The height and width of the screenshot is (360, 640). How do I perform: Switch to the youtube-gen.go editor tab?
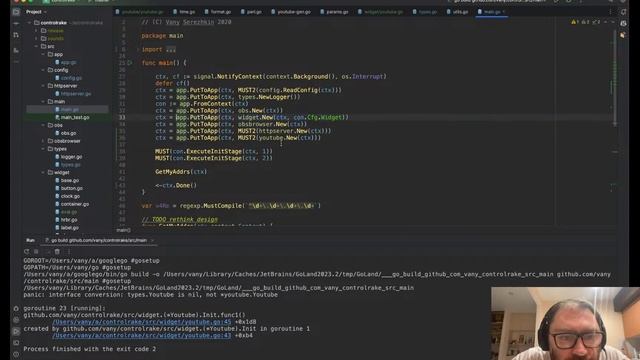click(291, 12)
